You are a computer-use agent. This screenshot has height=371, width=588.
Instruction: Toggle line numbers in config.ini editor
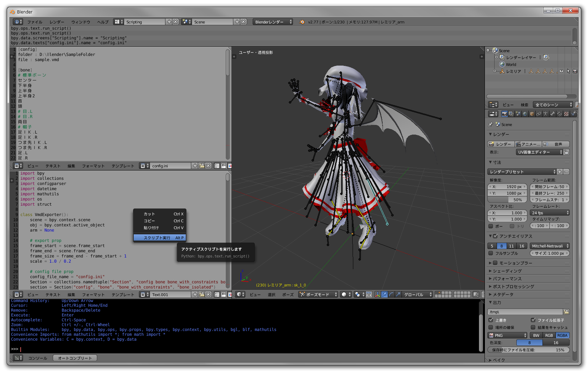(x=217, y=166)
